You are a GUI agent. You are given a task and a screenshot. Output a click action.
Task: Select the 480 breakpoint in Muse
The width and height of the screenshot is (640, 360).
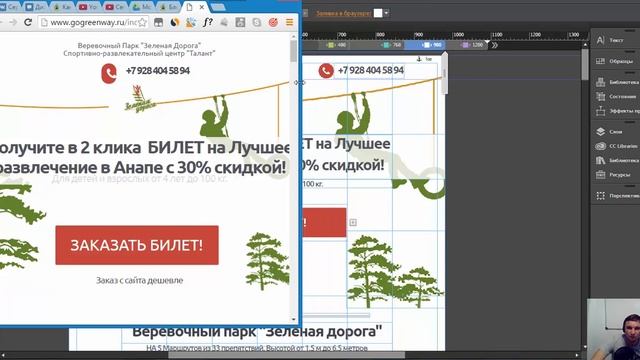click(x=336, y=45)
